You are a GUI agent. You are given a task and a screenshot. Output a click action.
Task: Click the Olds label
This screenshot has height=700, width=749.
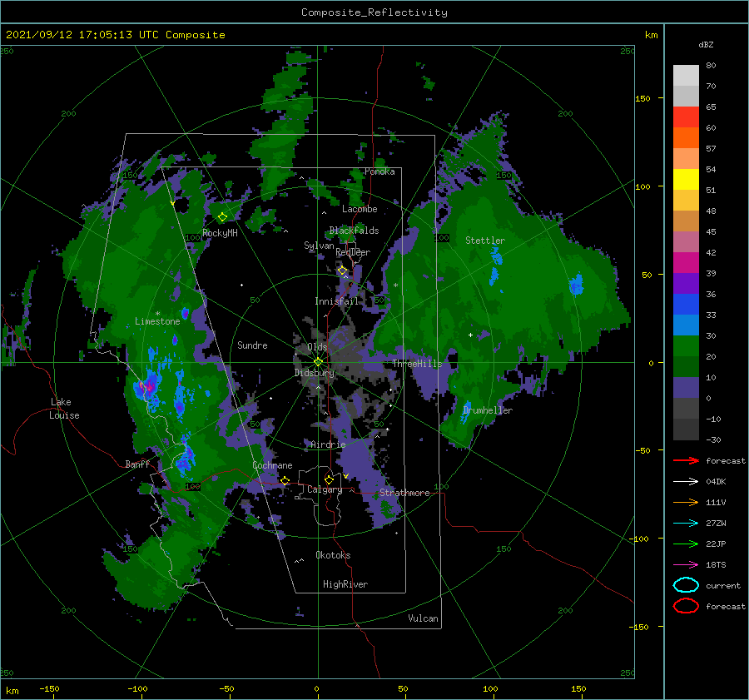click(317, 347)
